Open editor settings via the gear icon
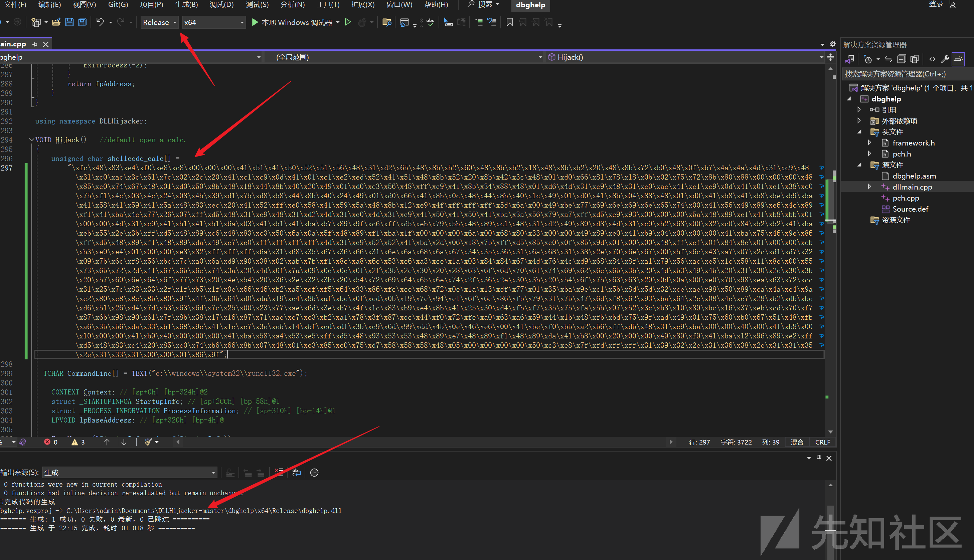 [832, 44]
